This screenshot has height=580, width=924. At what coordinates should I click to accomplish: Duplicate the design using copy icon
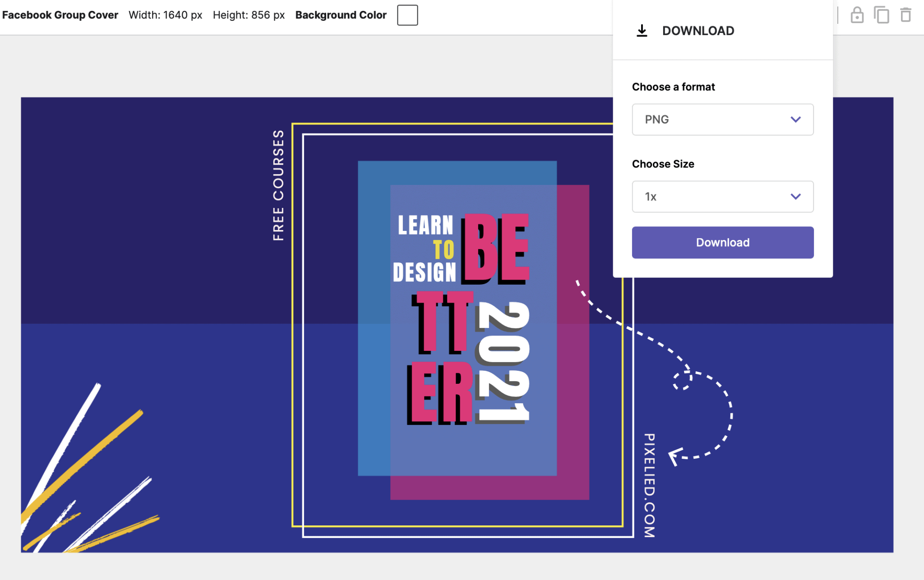(x=882, y=15)
